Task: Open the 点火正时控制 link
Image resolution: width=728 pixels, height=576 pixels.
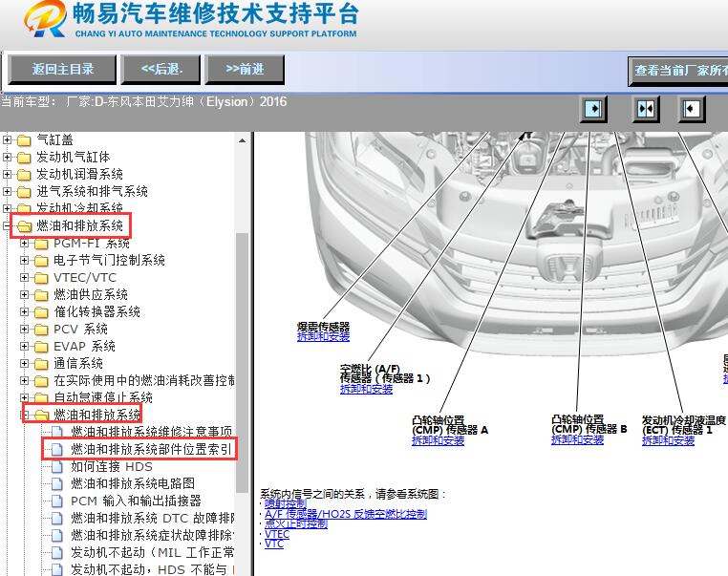Action: (x=296, y=524)
